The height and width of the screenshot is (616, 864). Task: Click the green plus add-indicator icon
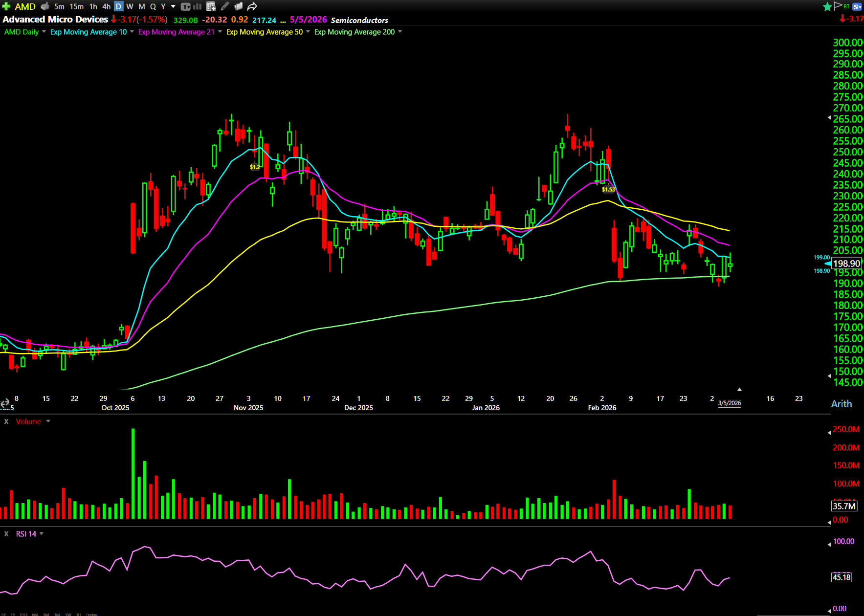pos(6,6)
